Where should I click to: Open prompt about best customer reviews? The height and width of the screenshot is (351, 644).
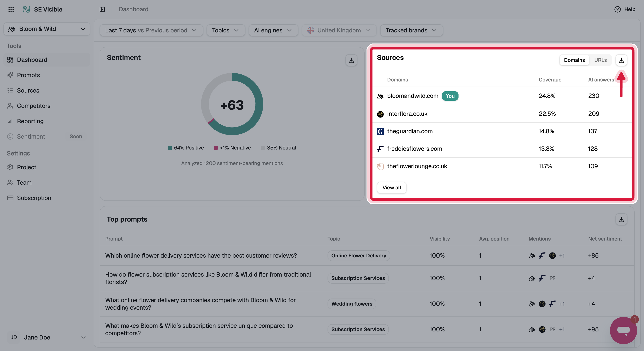(x=201, y=256)
